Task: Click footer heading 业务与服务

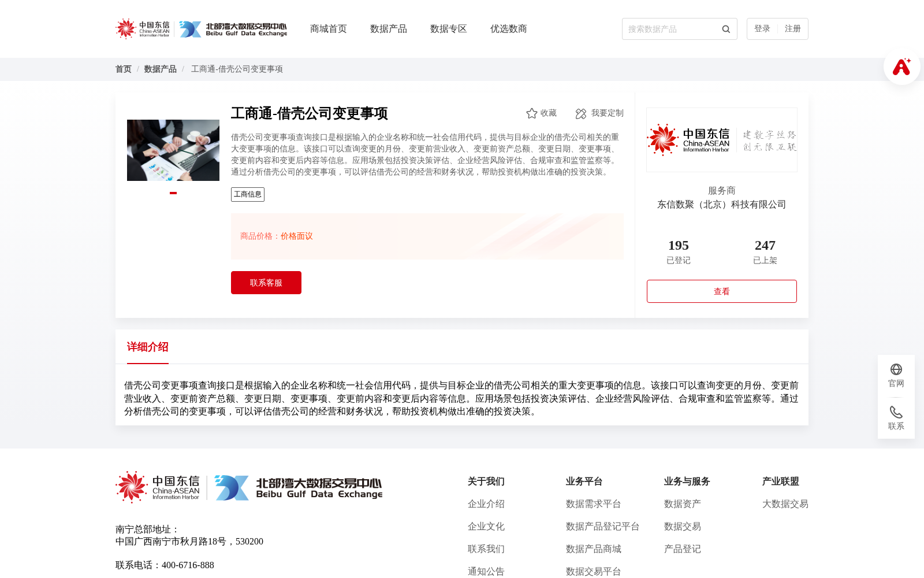Action: 687,481
